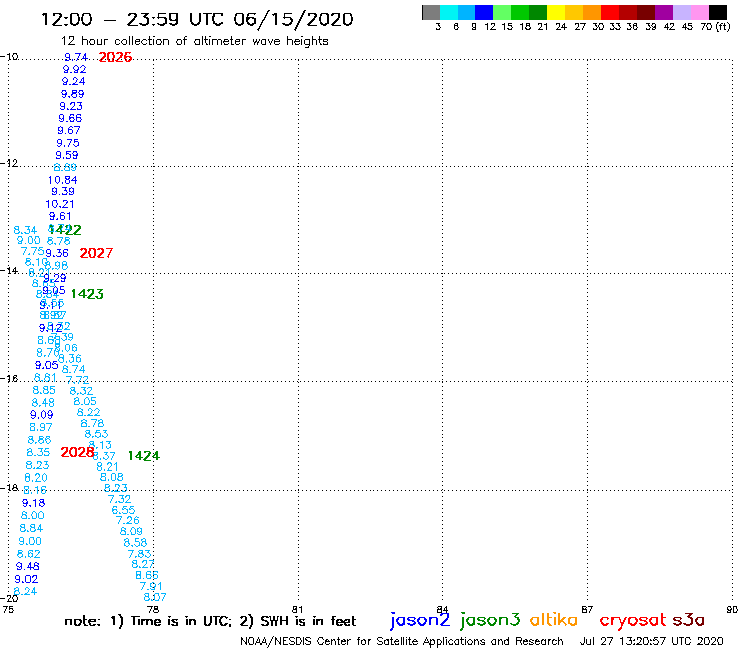Screen dimensions: 740x650
Task: Click the black swatch at the scale's end
Action: click(718, 12)
